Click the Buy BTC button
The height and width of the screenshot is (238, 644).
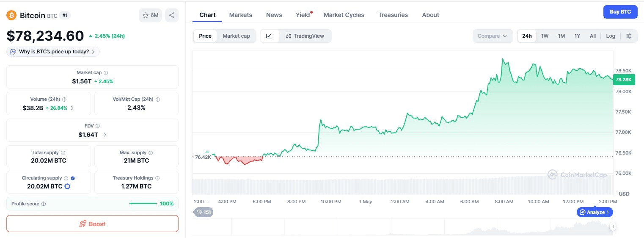(x=620, y=12)
